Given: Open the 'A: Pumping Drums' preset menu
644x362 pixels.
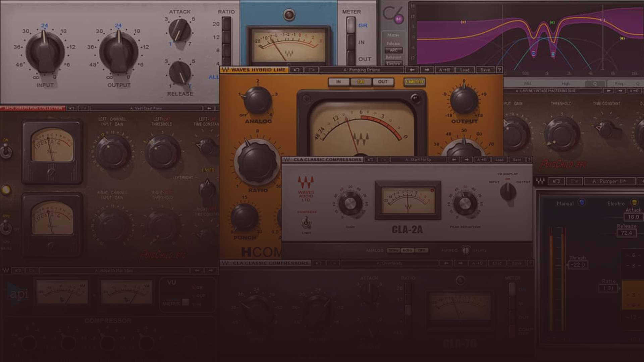Looking at the screenshot, I should tap(362, 70).
